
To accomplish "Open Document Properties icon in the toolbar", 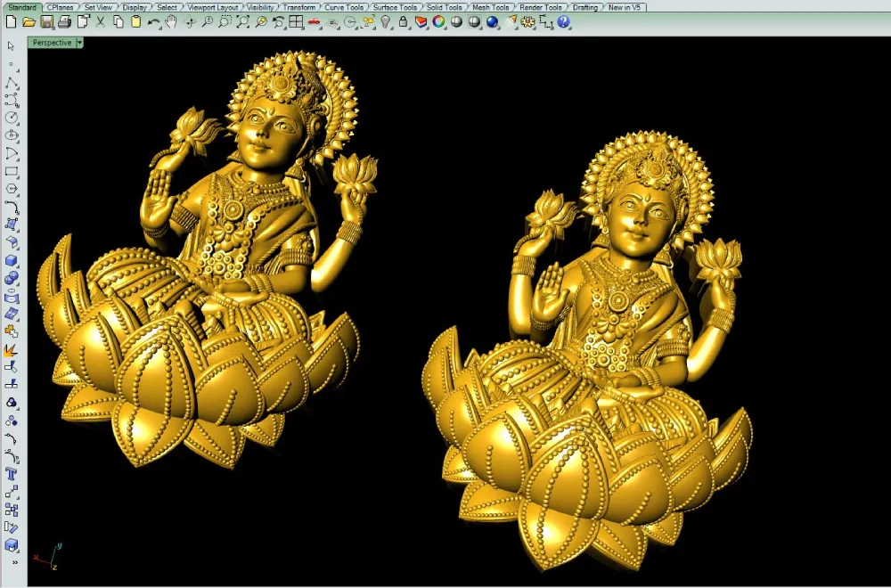I will pos(83,22).
